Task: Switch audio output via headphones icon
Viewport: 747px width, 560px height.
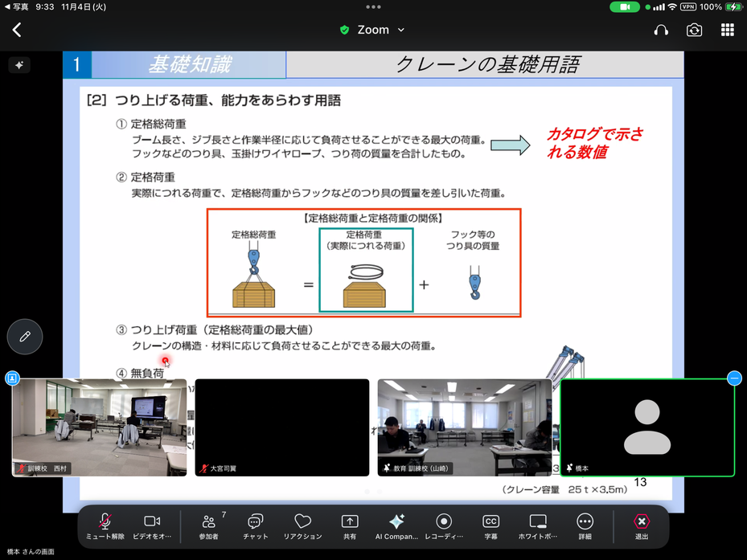Action: 662,31
